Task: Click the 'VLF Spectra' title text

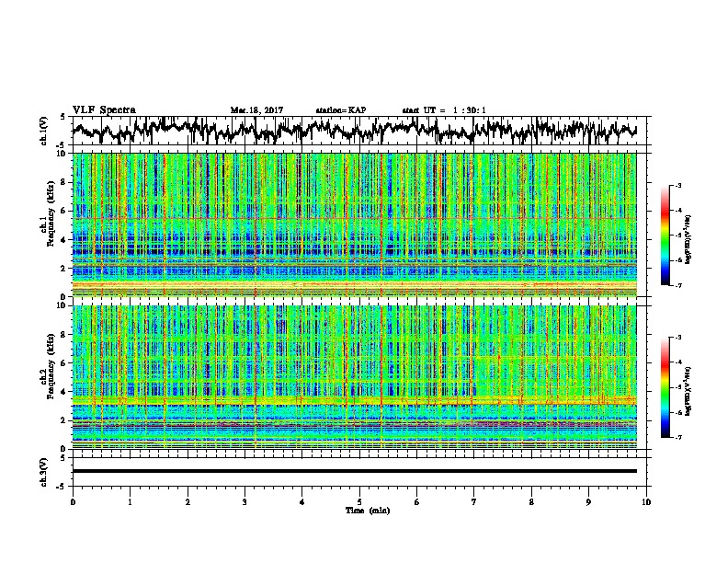Action: coord(104,109)
